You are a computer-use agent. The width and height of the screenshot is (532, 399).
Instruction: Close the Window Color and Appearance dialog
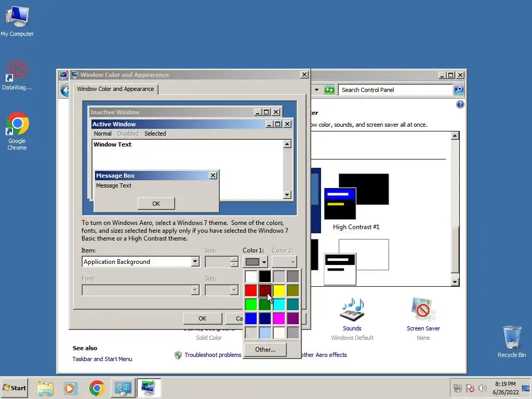tap(304, 75)
